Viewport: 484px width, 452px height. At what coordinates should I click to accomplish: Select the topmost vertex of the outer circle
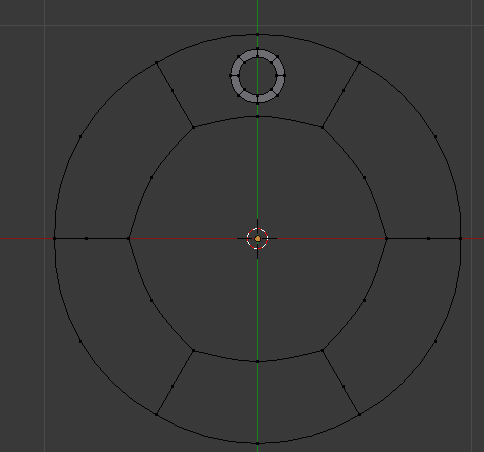(x=258, y=34)
